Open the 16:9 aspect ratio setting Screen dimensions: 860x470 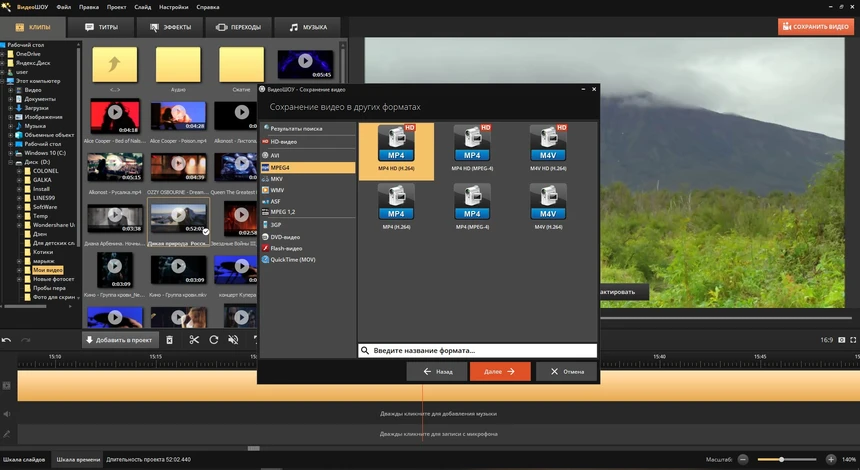827,340
